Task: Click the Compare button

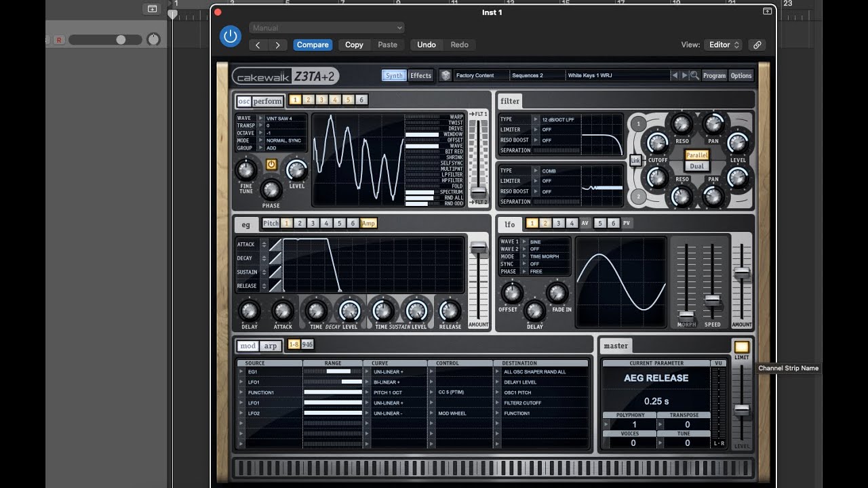Action: pos(313,45)
